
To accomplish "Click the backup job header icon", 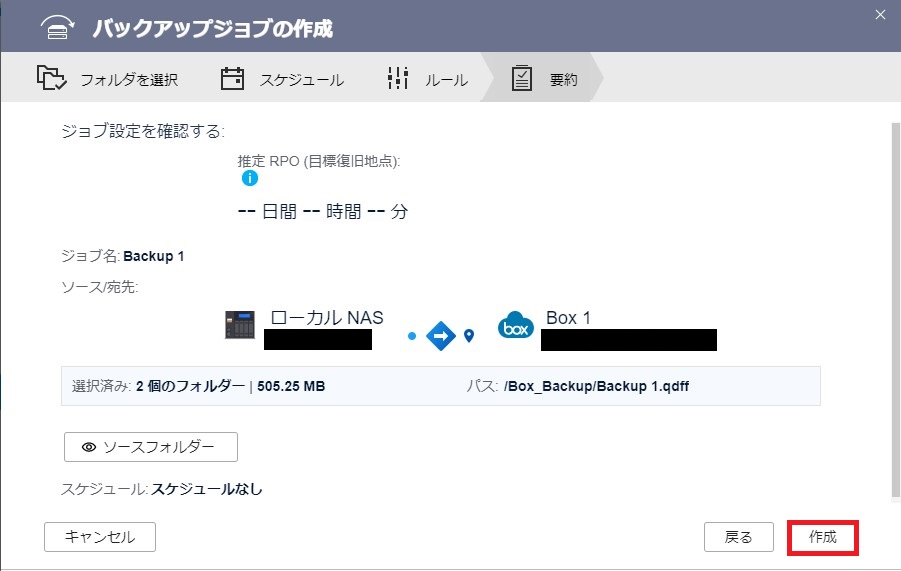I will click(57, 28).
